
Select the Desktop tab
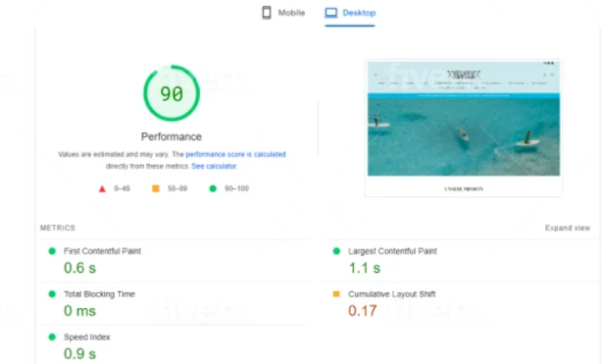[350, 13]
